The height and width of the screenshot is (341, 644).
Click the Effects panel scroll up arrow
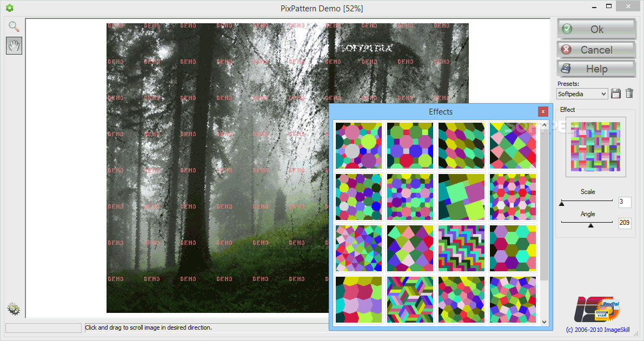544,125
